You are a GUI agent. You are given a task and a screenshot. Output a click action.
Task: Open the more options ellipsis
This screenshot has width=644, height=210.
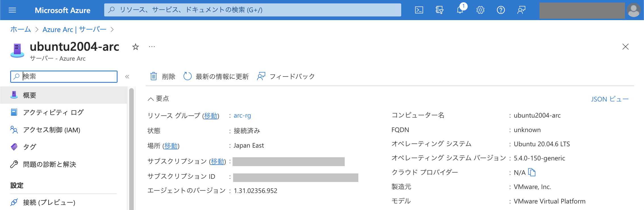pos(152,46)
